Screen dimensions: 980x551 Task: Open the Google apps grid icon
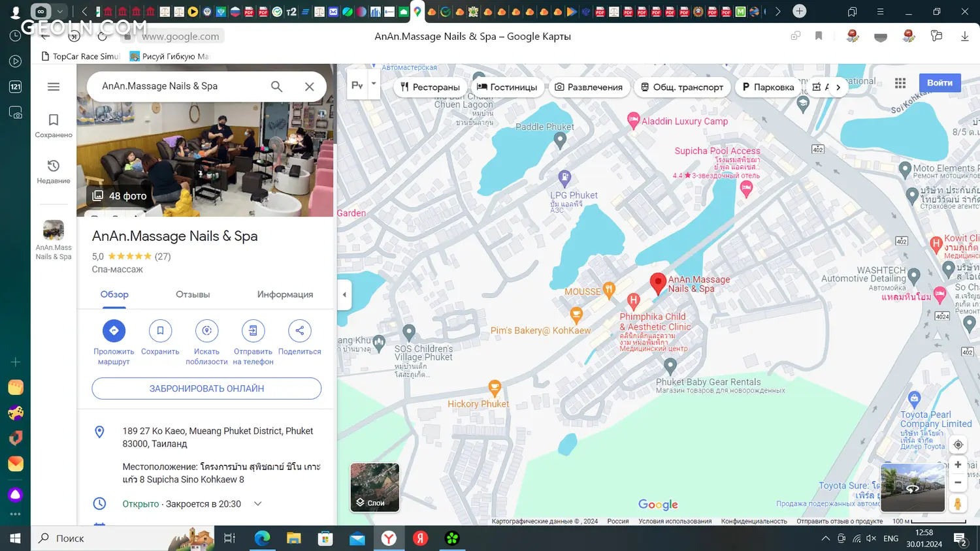click(x=900, y=83)
